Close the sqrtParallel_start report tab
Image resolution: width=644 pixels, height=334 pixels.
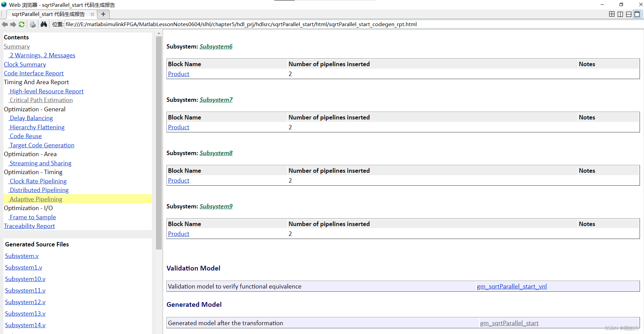pos(92,14)
